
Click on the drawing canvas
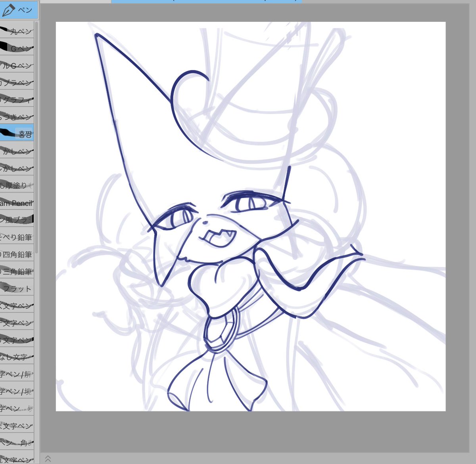(251, 216)
